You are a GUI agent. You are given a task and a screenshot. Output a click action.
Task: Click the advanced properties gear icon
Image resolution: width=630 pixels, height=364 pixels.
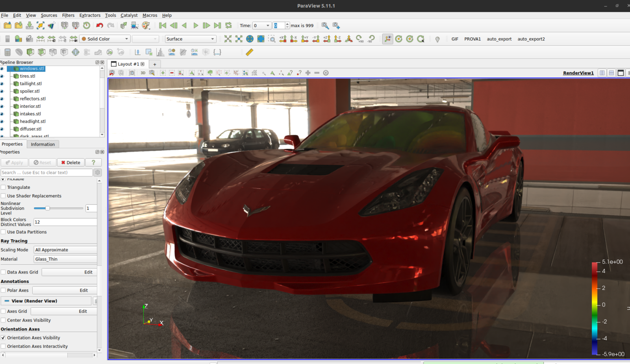(98, 172)
